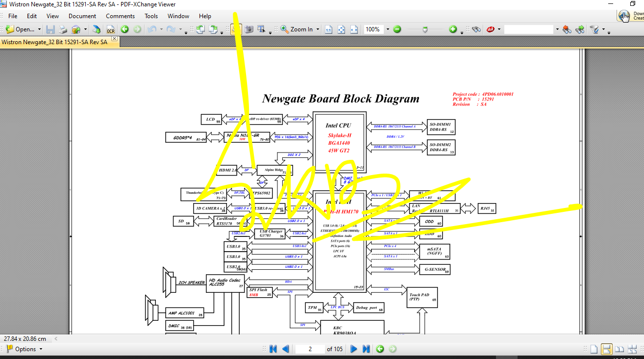
Task: Set view to Actual Size 1:1
Action: [x=328, y=29]
